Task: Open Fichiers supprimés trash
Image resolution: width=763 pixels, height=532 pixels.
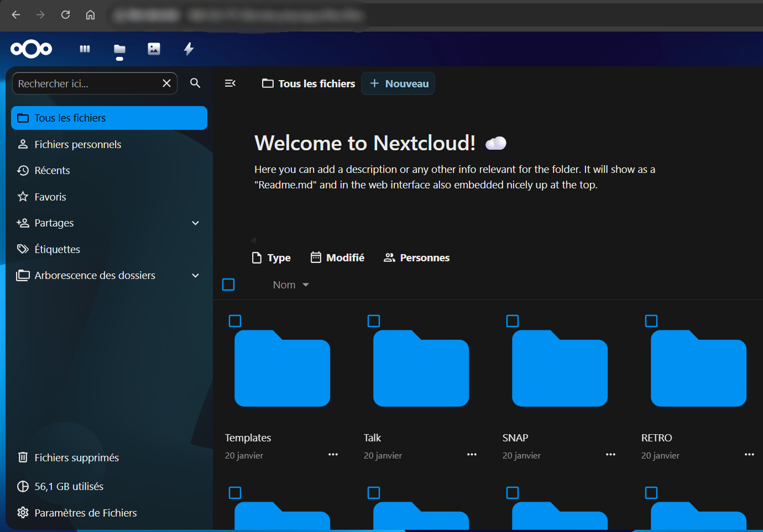Action: click(109, 457)
